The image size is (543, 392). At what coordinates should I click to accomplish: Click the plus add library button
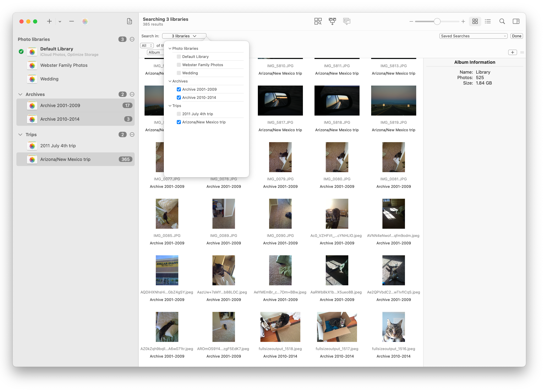[49, 21]
